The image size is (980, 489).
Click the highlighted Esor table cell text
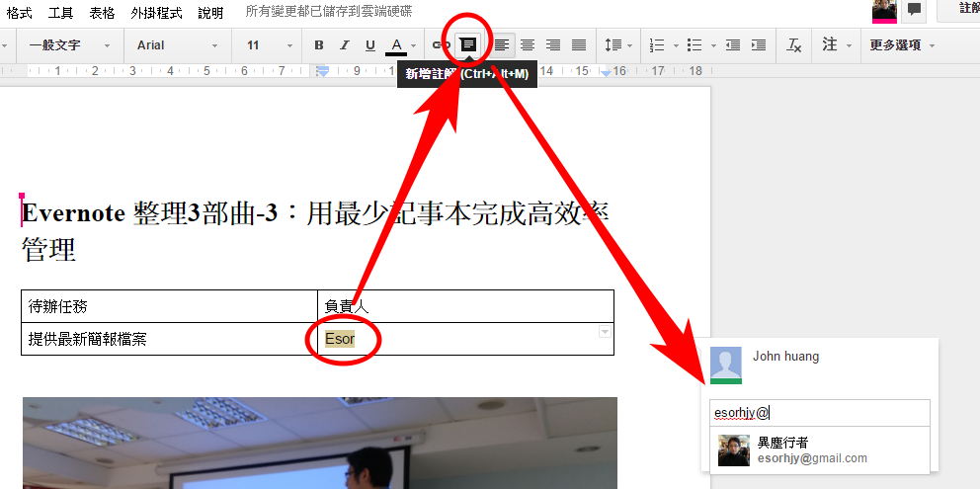[340, 339]
